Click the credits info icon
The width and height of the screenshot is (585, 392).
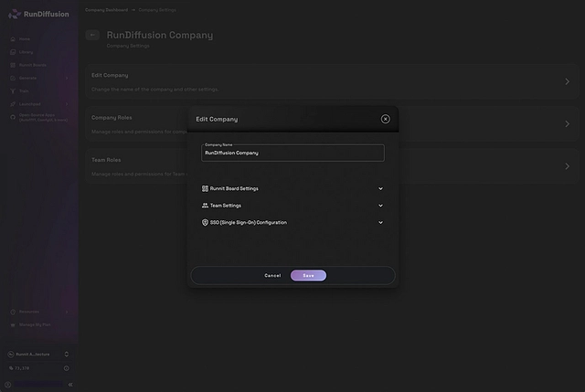(x=67, y=368)
